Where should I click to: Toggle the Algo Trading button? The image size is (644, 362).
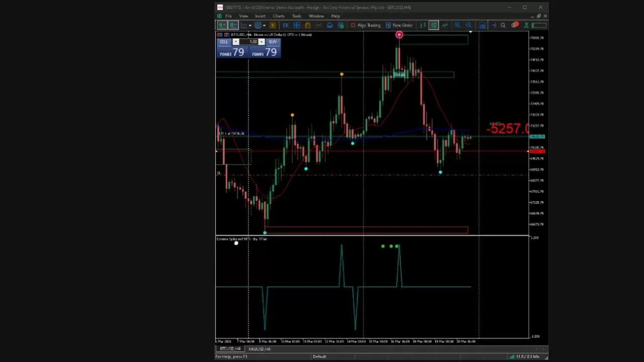366,25
